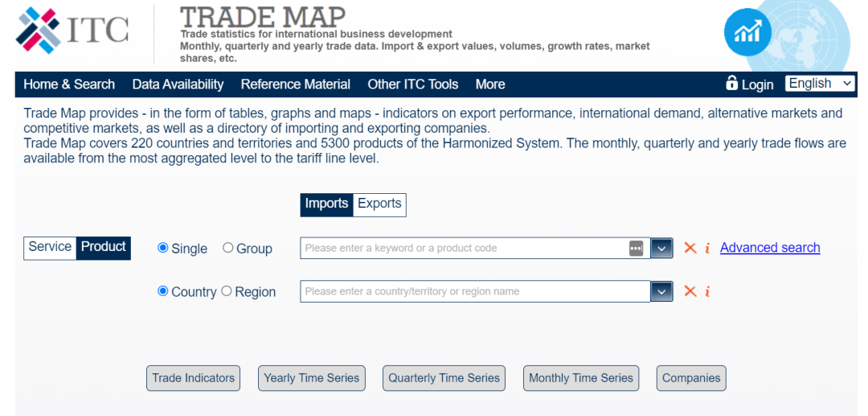Open the Advanced search link
Image resolution: width=868 pixels, height=416 pixels.
pyautogui.click(x=769, y=248)
